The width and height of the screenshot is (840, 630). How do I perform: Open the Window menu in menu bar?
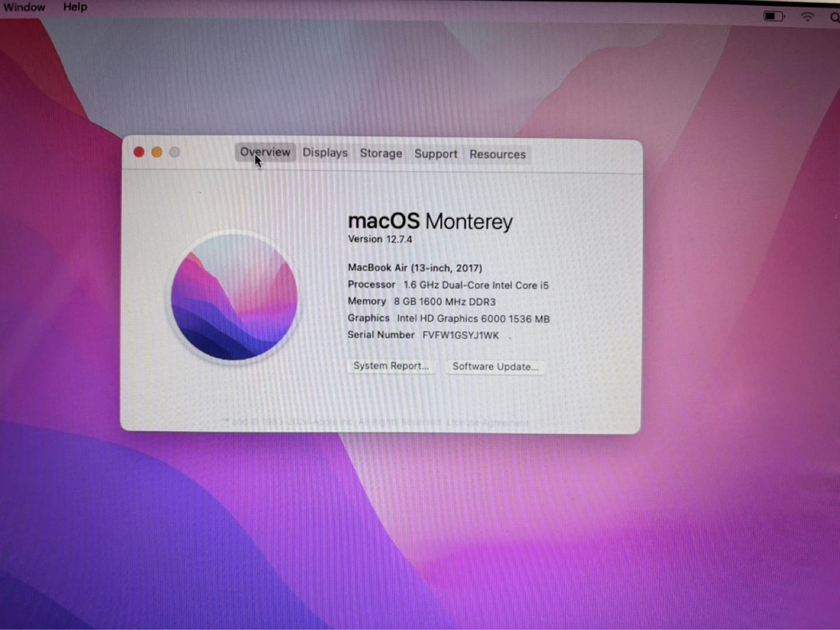24,7
